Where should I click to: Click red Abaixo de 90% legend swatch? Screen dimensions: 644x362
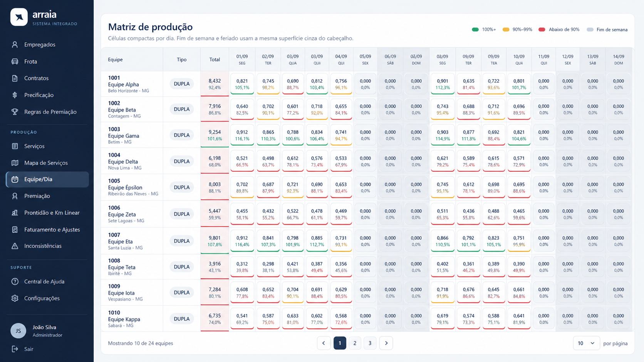pos(542,30)
